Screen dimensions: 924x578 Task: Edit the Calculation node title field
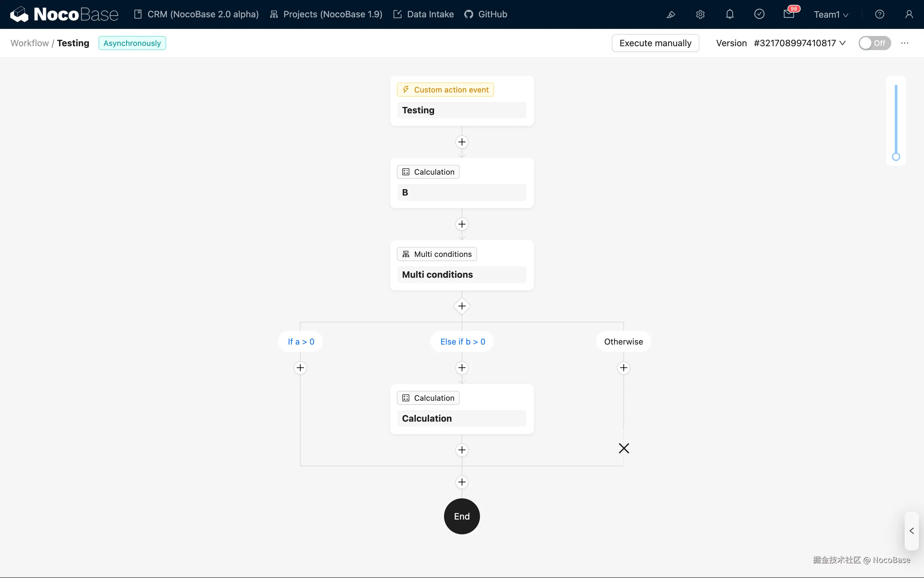(462, 418)
